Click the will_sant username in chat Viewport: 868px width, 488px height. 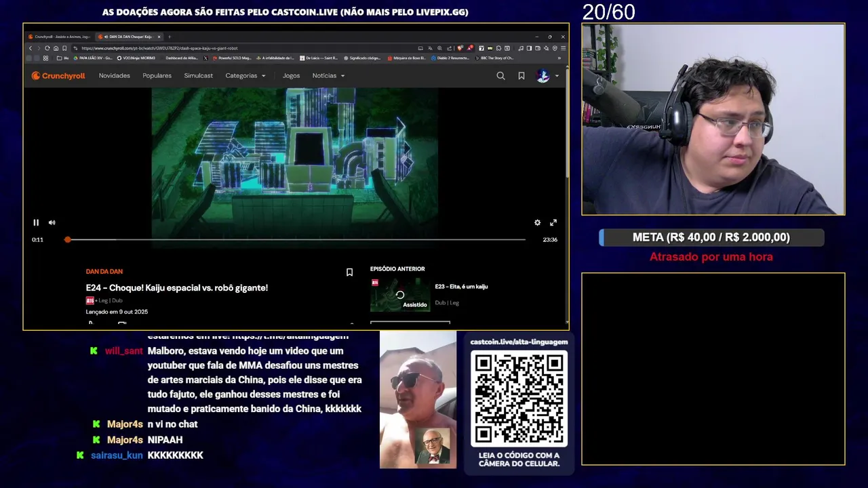click(124, 351)
